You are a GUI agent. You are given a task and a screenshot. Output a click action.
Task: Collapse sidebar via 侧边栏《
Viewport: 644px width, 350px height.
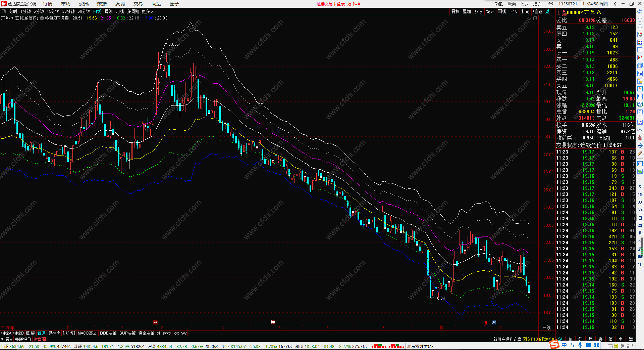coord(547,340)
